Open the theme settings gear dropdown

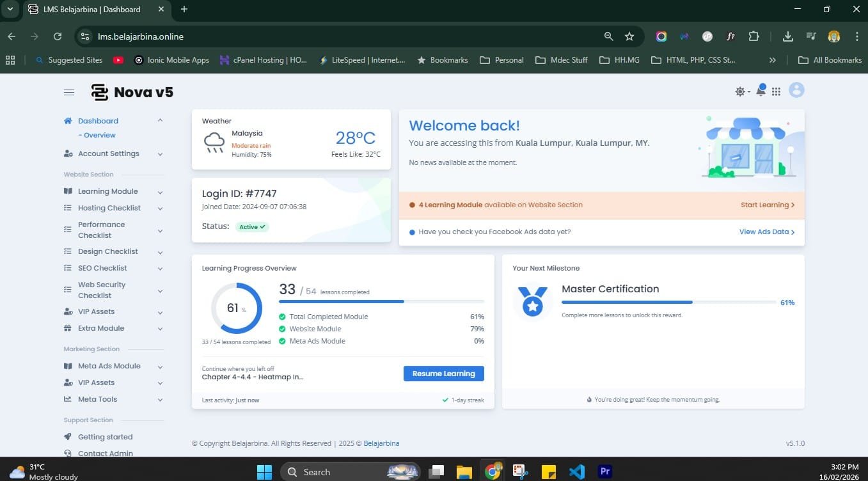741,91
